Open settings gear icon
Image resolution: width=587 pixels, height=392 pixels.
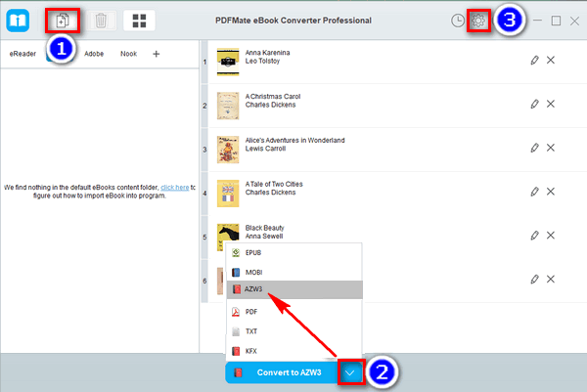click(x=478, y=21)
